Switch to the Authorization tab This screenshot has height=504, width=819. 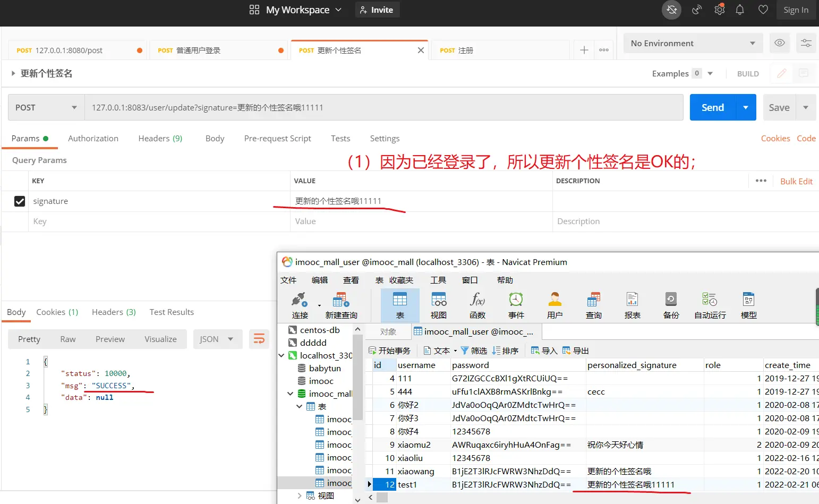[x=93, y=138]
